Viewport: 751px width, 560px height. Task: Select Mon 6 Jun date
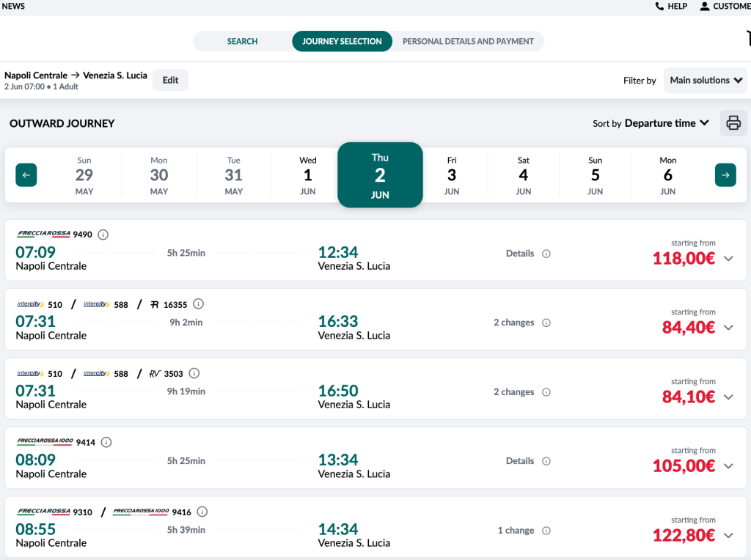668,175
